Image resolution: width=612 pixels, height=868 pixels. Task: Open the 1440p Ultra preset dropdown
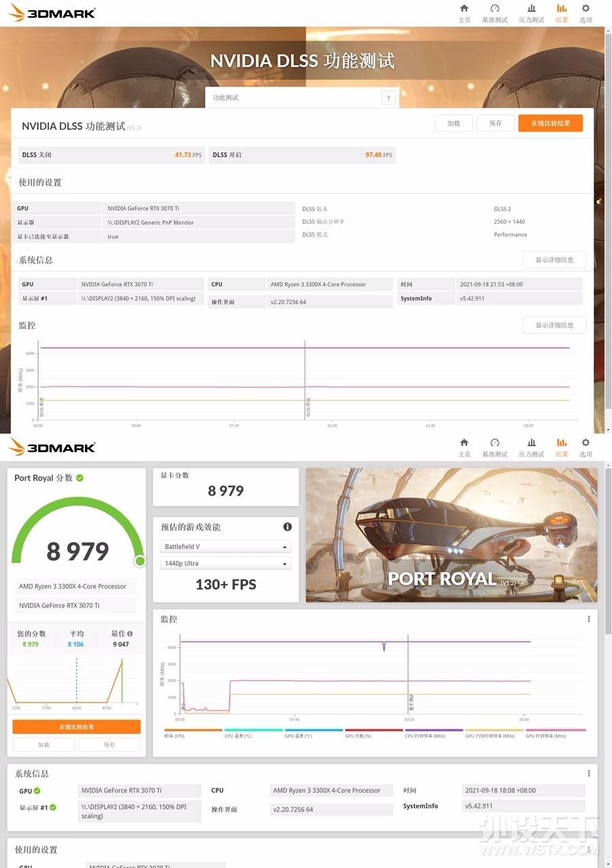point(226,563)
